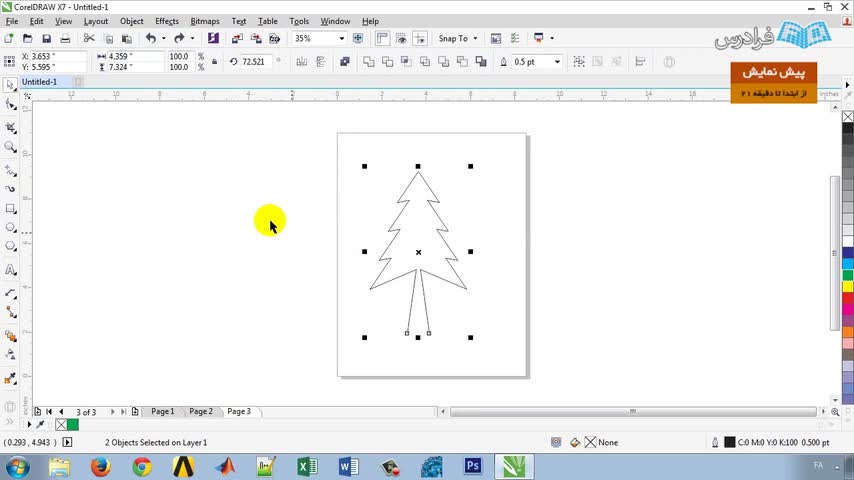
Task: Select the Crop tool
Action: (10, 127)
